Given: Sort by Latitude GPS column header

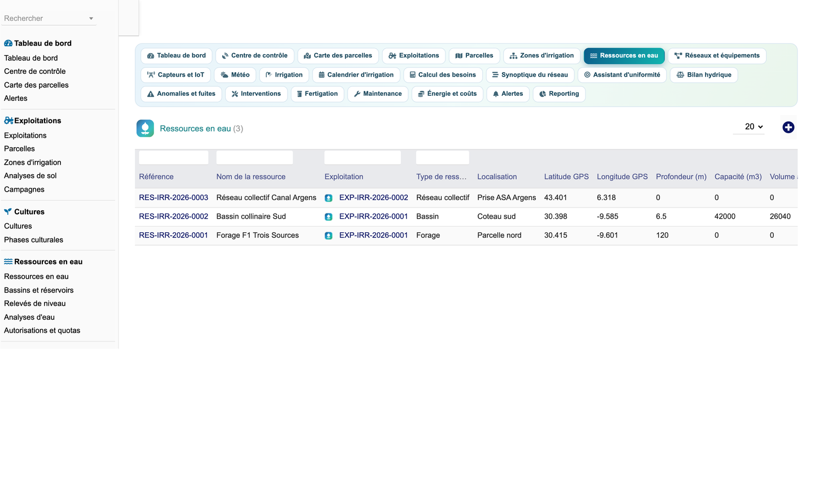Looking at the screenshot, I should click(x=566, y=177).
